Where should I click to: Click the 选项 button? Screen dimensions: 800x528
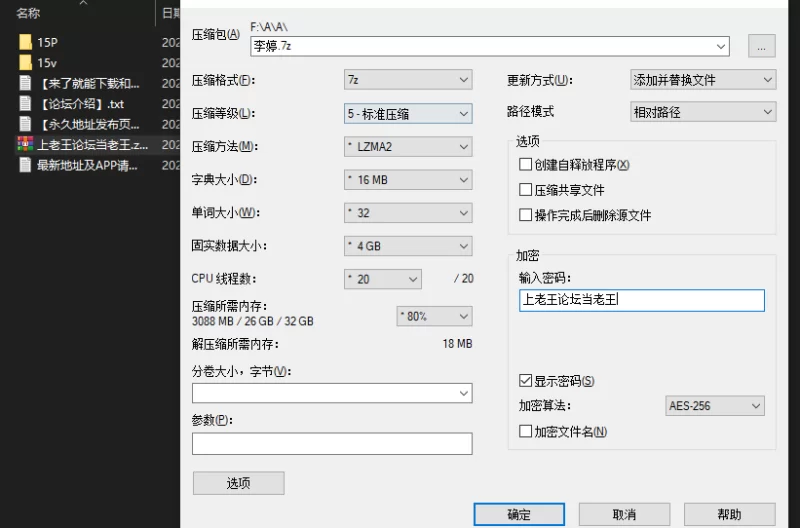coord(238,483)
